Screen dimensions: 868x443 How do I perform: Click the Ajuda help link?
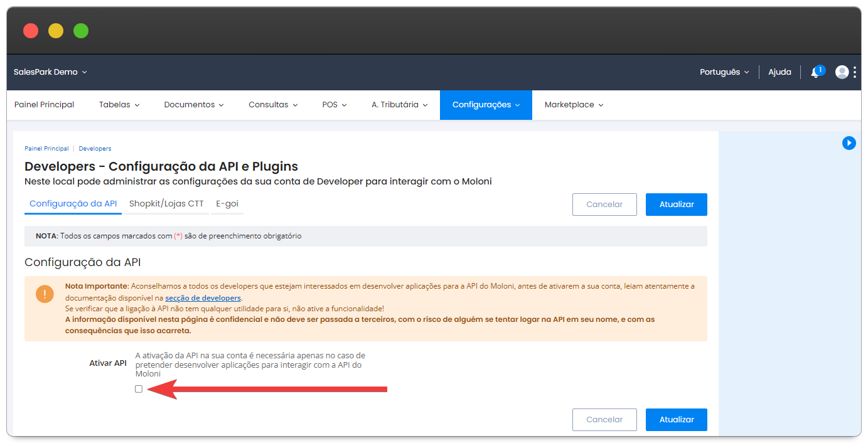point(780,72)
